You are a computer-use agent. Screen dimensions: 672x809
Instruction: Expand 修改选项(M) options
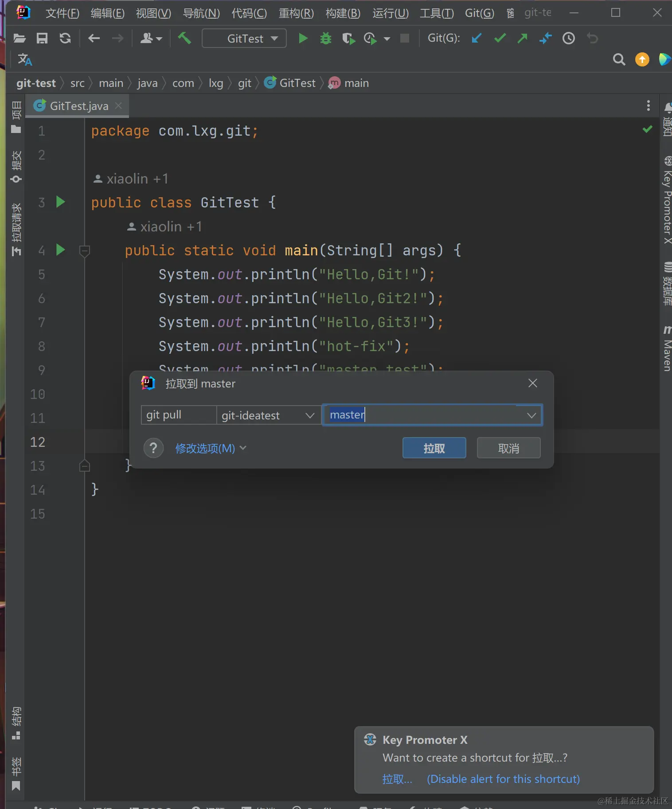211,449
